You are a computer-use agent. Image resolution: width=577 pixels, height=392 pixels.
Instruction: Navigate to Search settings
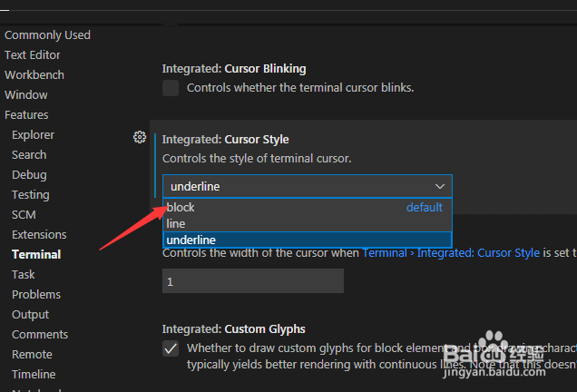(29, 155)
